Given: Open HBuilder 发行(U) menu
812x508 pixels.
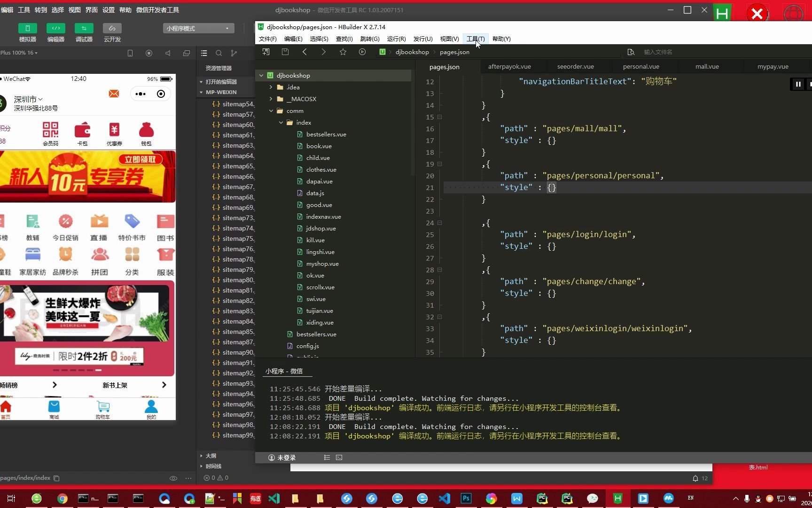Looking at the screenshot, I should (422, 39).
